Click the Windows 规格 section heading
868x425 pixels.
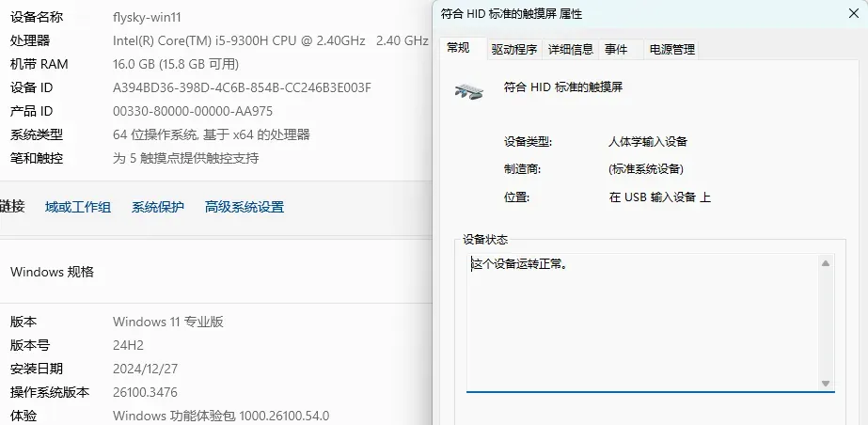pyautogui.click(x=52, y=272)
